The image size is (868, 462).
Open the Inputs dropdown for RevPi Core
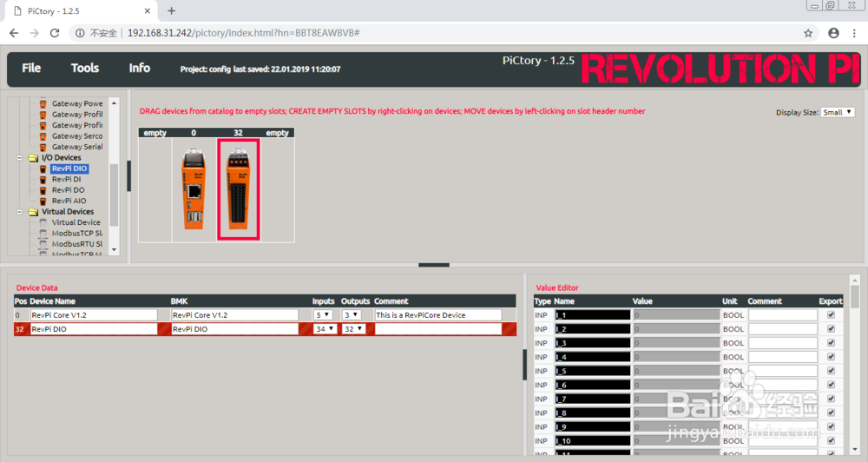click(323, 314)
